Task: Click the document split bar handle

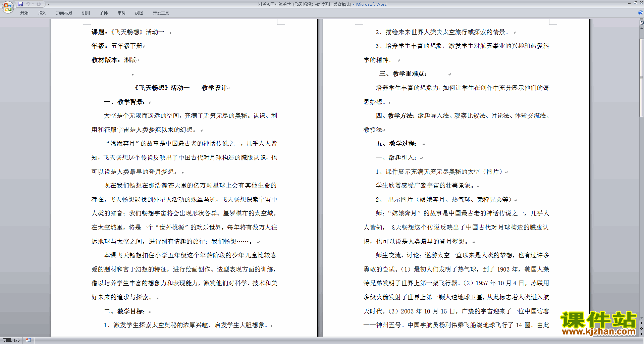Action: tap(642, 20)
